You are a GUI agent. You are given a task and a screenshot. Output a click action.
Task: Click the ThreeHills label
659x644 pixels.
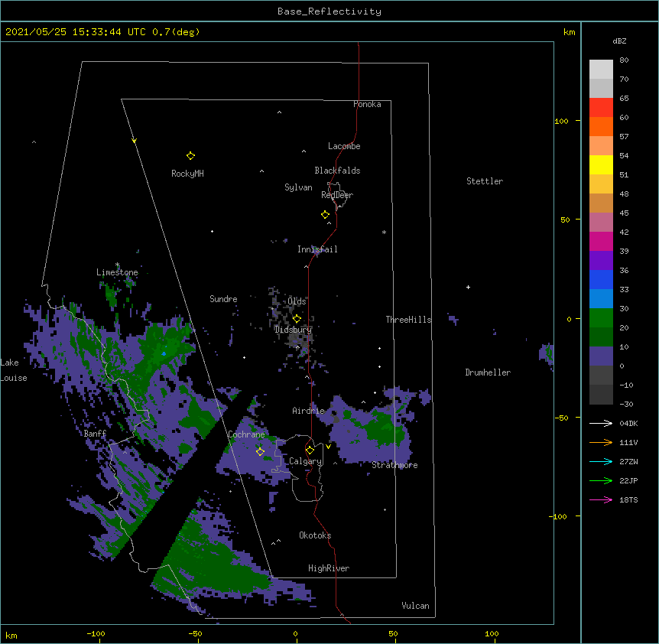point(408,320)
